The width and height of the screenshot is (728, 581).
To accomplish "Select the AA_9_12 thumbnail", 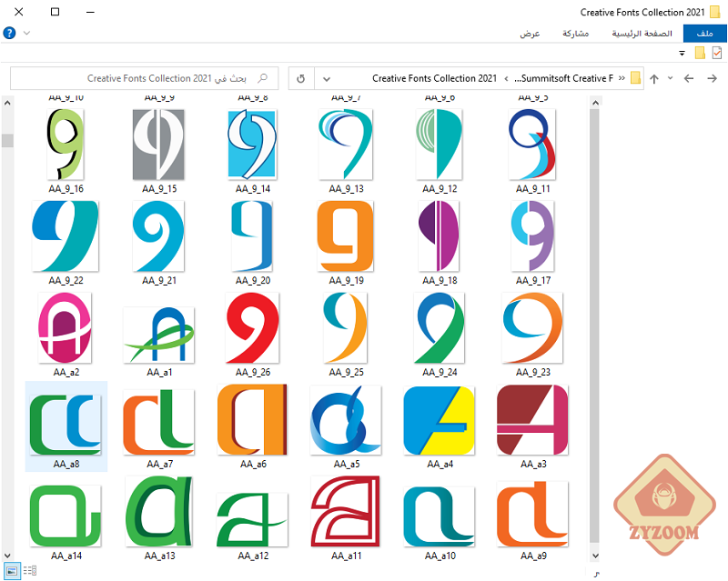I will point(440,145).
